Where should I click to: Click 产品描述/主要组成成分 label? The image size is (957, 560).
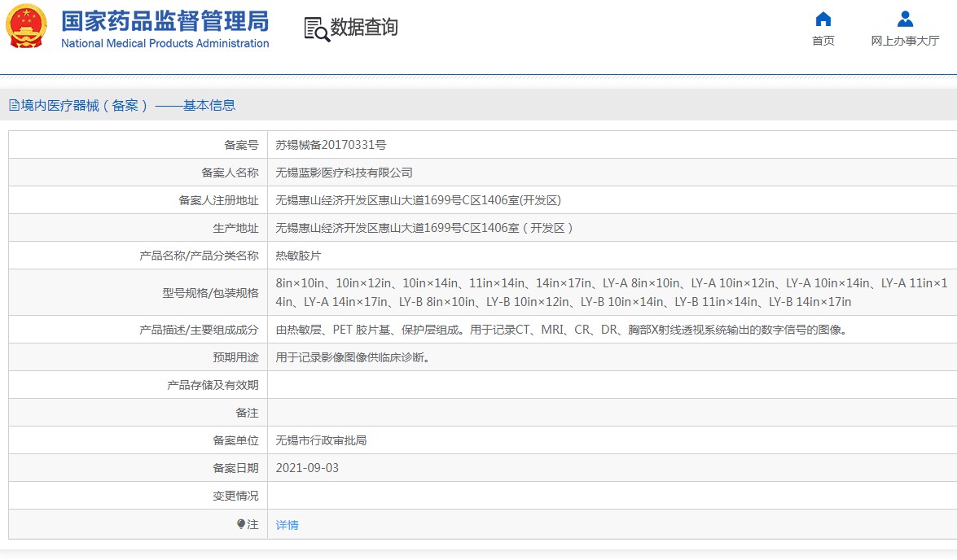click(199, 330)
